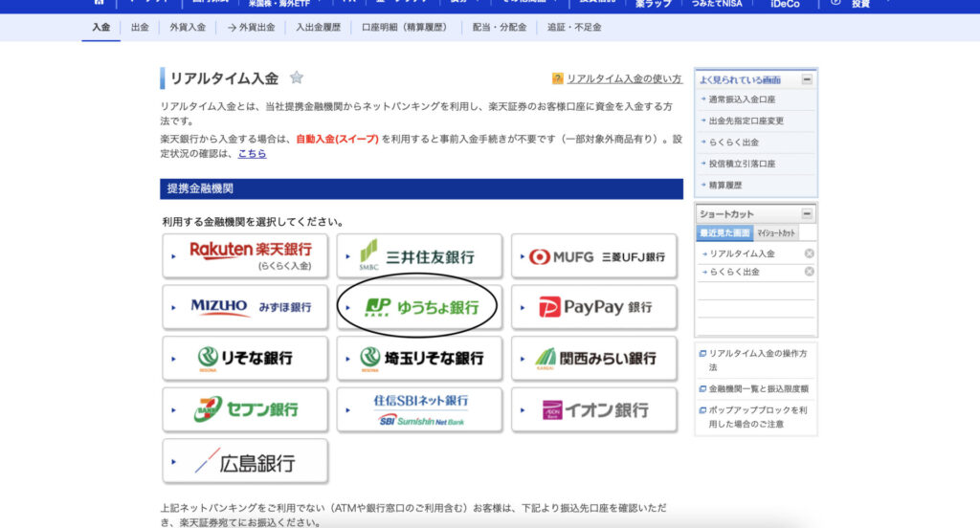Open らくらく出金 in the recent shortcuts list

[x=734, y=272]
